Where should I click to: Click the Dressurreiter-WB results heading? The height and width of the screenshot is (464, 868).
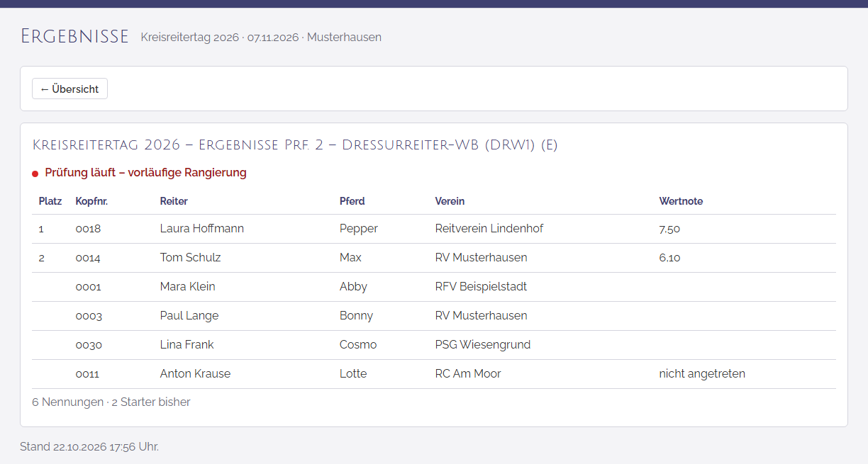coord(295,145)
